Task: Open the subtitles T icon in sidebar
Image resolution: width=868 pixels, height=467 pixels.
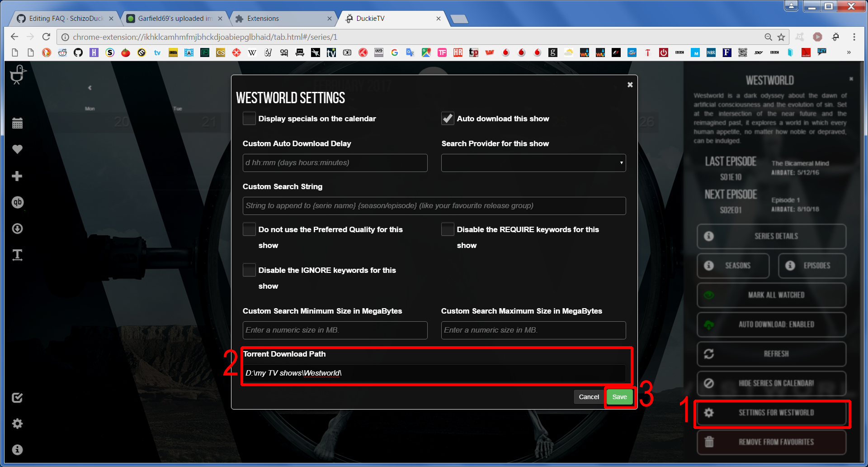Action: tap(17, 255)
